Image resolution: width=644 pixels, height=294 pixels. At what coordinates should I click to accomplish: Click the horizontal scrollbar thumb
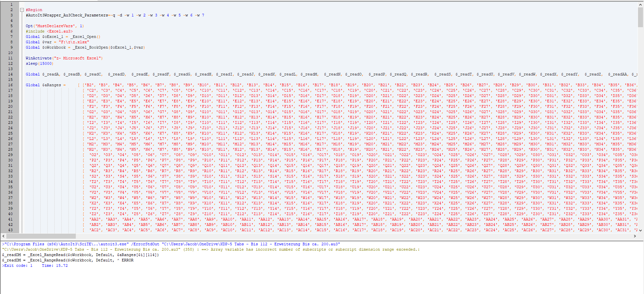coord(41,236)
